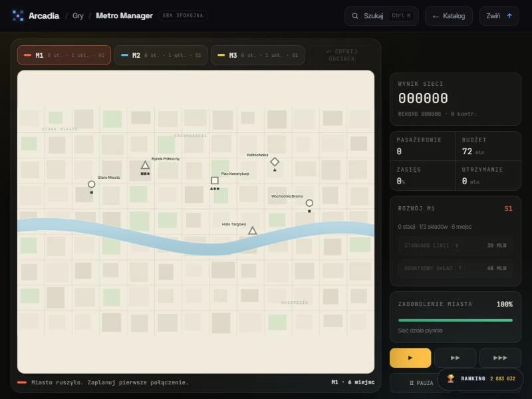This screenshot has height=399, width=532.
Task: Click the Rynek Północny triangle station
Action: 145,165
